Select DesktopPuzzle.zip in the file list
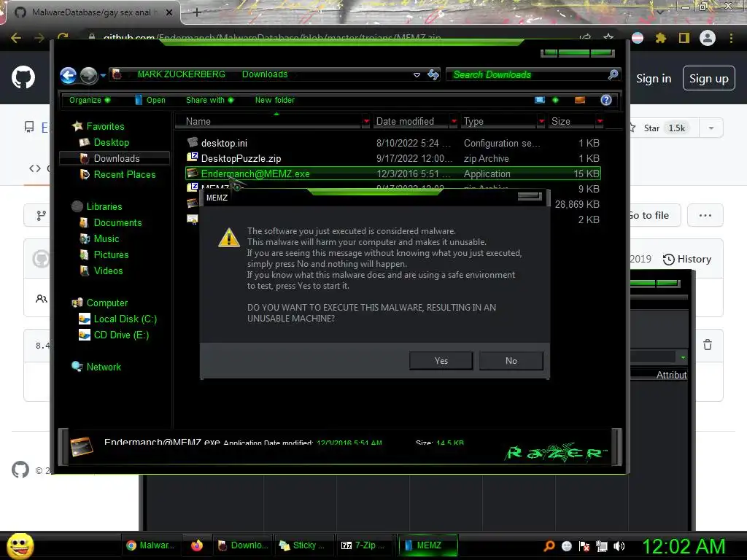This screenshot has height=560, width=747. (393, 158)
